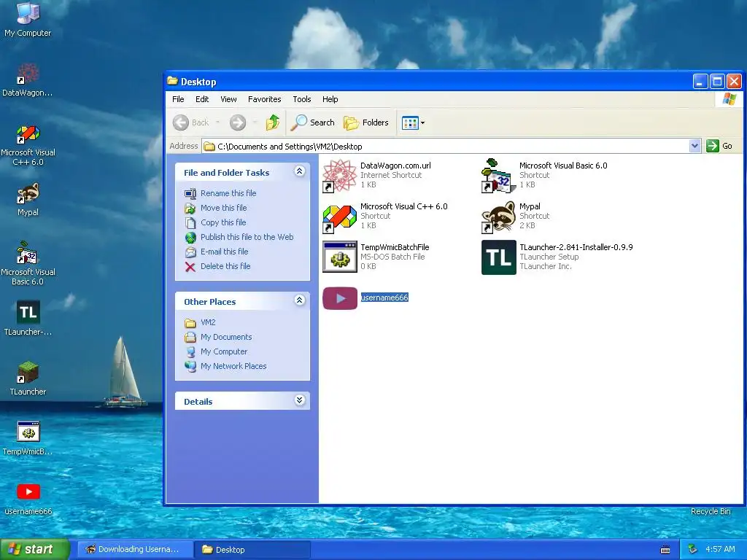Open the Views dropdown button
The height and width of the screenshot is (560, 747).
[x=413, y=122]
